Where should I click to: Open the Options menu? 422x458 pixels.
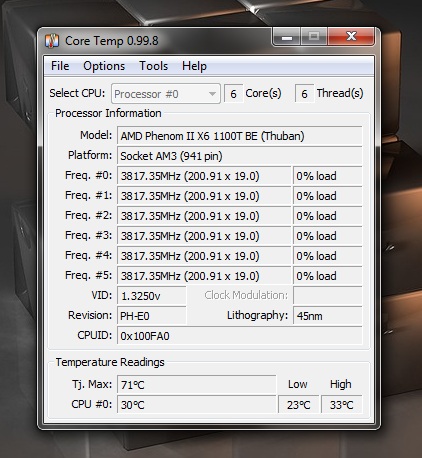[104, 66]
